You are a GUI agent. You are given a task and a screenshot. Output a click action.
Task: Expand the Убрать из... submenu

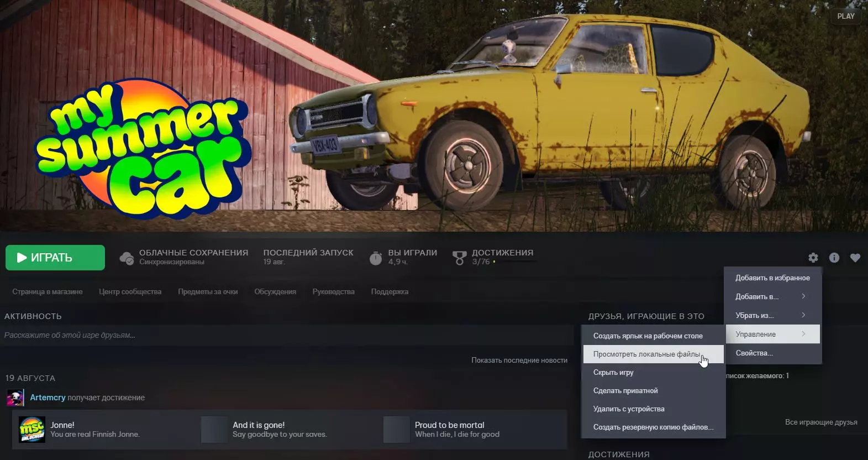tap(772, 316)
